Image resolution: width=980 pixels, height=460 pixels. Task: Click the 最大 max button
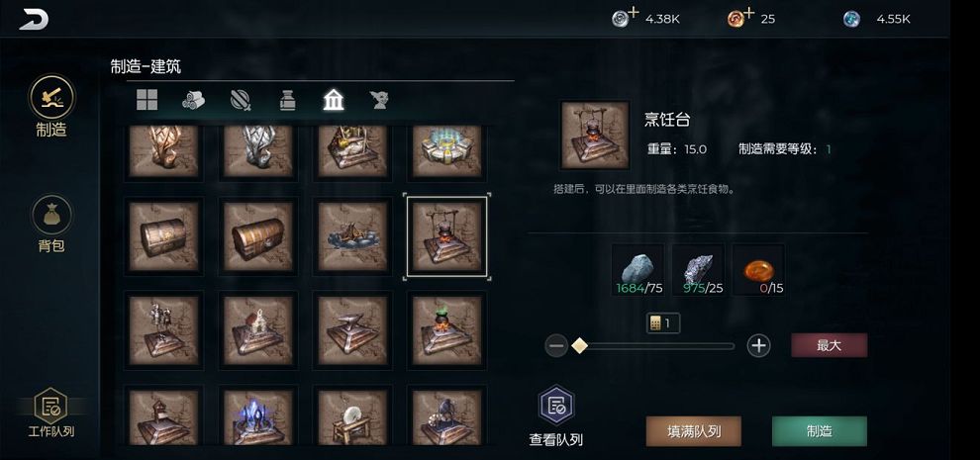click(829, 345)
